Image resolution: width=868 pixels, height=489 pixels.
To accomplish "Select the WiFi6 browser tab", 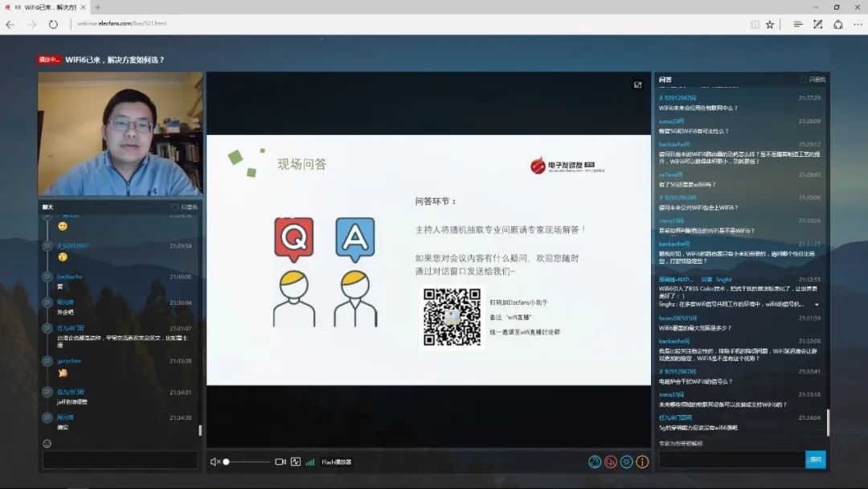I will coord(44,6).
